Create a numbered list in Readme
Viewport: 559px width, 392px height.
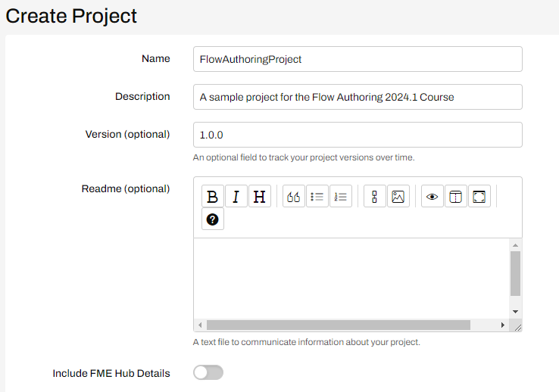tap(341, 196)
